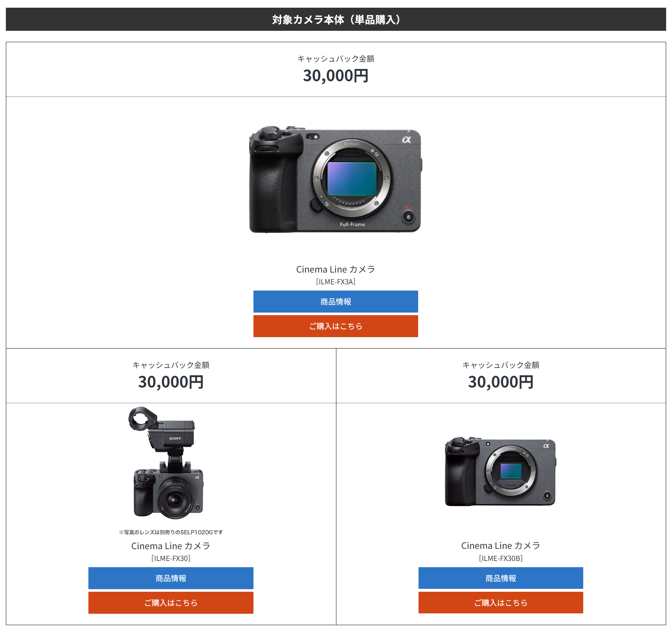
Task: Click Cinema Line カメラ title above ILME-FX3A
Action: 336,269
